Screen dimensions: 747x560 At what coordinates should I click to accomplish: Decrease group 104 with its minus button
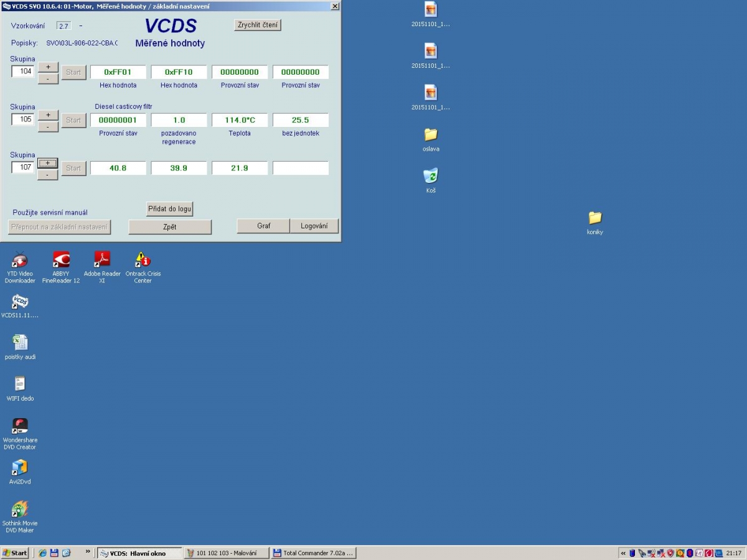[x=48, y=78]
